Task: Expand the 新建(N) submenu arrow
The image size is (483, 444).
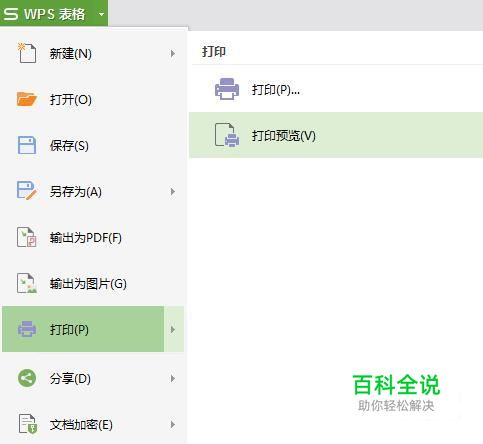Action: pyautogui.click(x=173, y=53)
